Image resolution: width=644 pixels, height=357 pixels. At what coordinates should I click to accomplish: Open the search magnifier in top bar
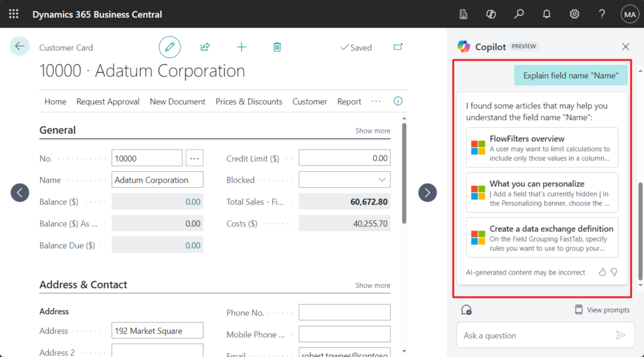(x=519, y=14)
